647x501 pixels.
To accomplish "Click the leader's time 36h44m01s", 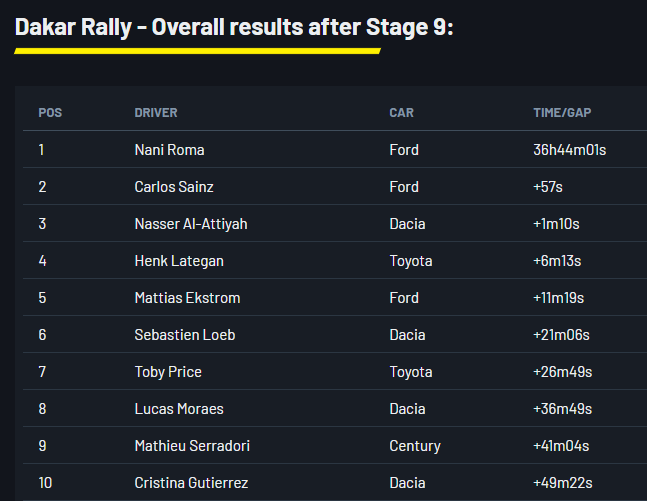I will [570, 150].
